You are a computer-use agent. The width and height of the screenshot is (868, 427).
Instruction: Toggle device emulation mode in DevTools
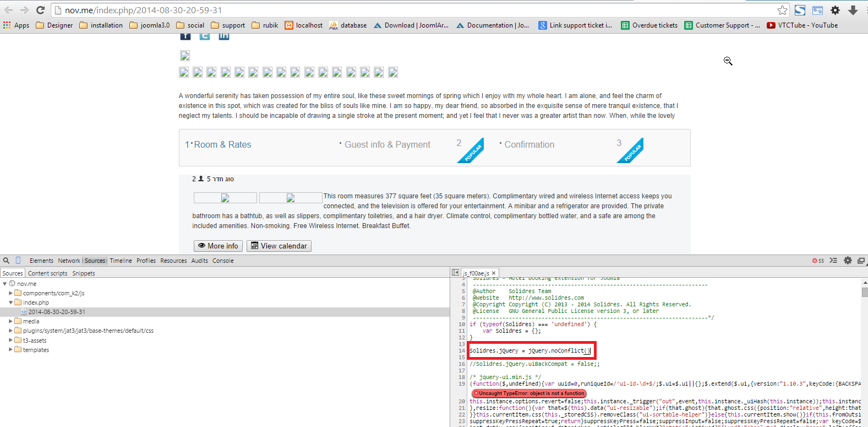18,261
